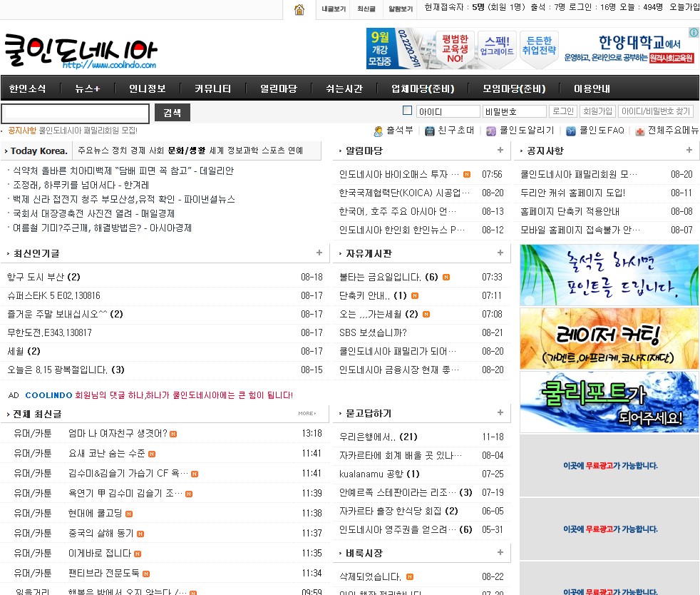The height and width of the screenshot is (595, 700).
Task: Click the Coolindo site logo
Action: click(x=81, y=51)
